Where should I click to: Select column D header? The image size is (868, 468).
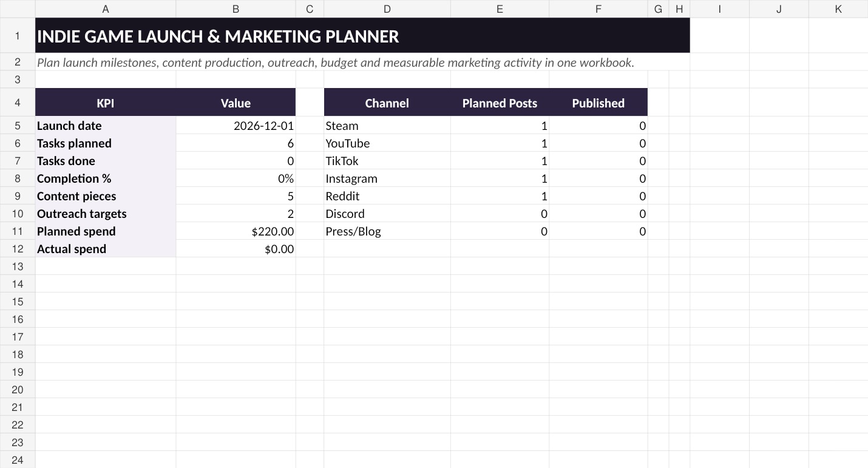click(387, 9)
